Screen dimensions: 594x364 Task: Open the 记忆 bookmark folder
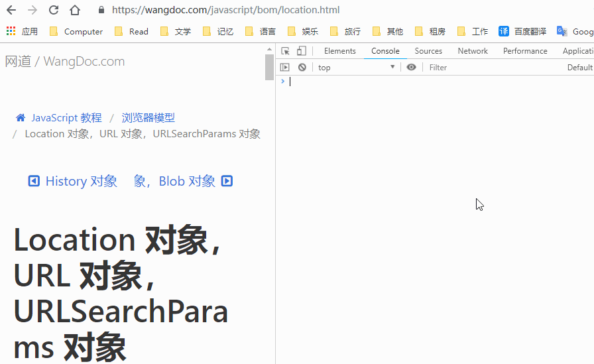click(x=218, y=31)
